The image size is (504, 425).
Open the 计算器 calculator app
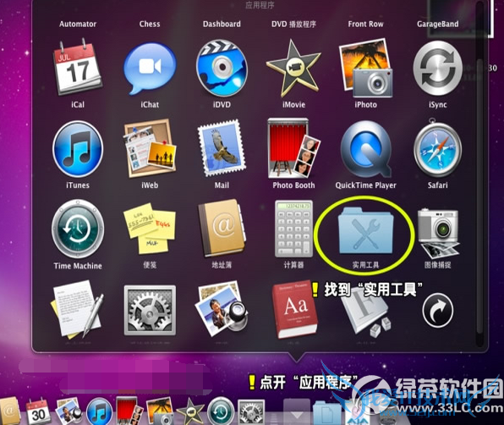click(293, 229)
